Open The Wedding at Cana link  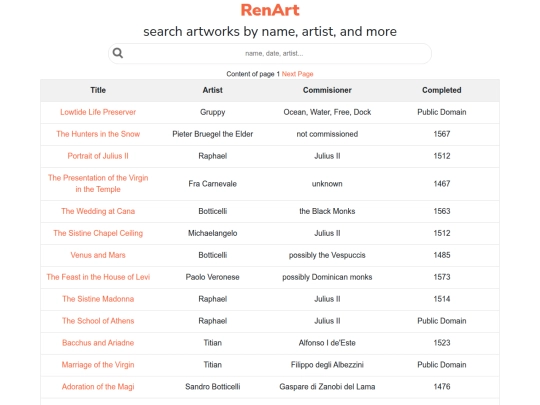[x=98, y=211]
